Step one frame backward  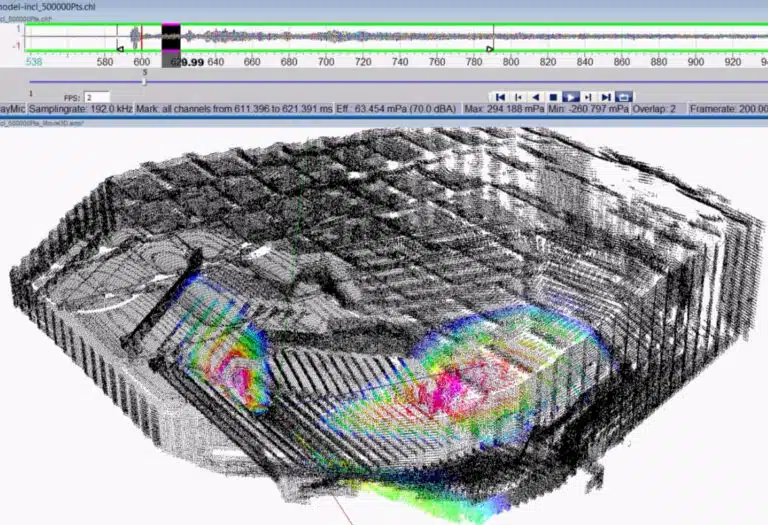point(518,96)
